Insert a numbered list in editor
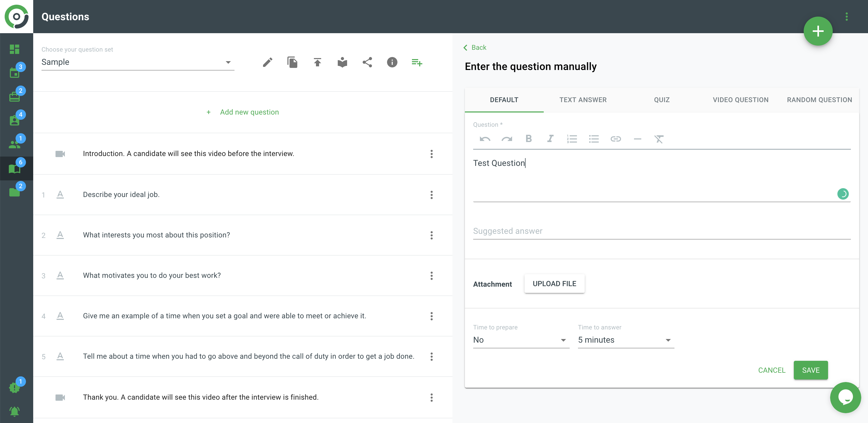The image size is (868, 423). pos(572,139)
